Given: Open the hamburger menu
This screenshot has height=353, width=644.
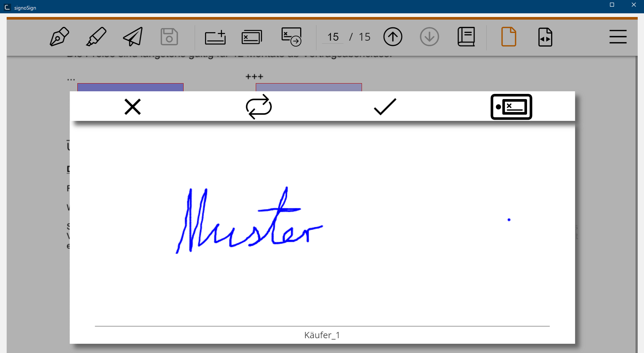Looking at the screenshot, I should 618,37.
